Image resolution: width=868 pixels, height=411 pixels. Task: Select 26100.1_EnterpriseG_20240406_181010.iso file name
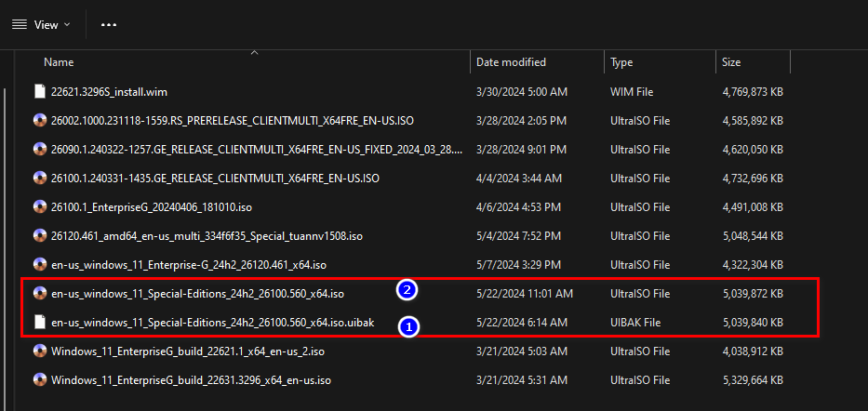[x=152, y=207]
